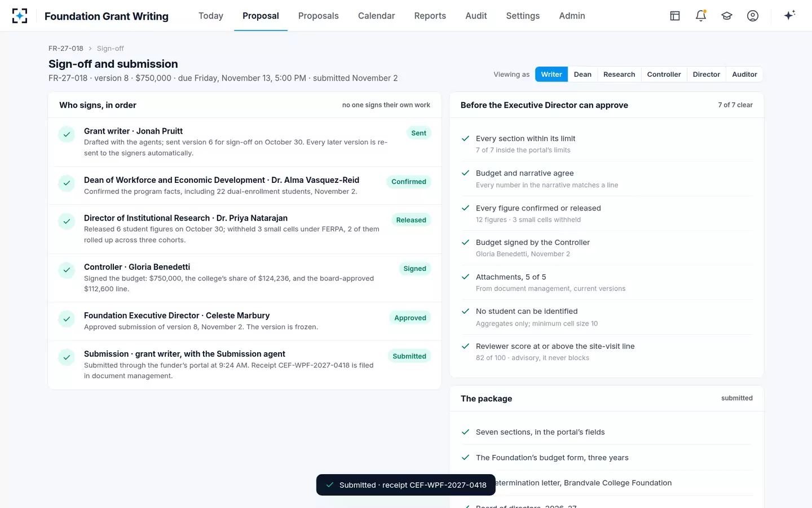Open the Reports tab
This screenshot has width=812, height=508.
click(x=430, y=16)
